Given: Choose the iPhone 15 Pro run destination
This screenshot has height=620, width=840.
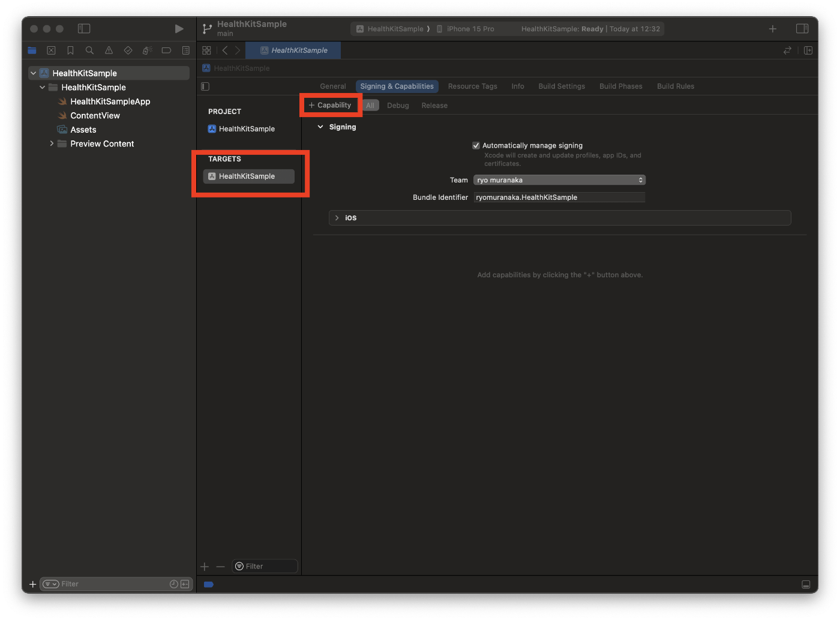Looking at the screenshot, I should [466, 29].
